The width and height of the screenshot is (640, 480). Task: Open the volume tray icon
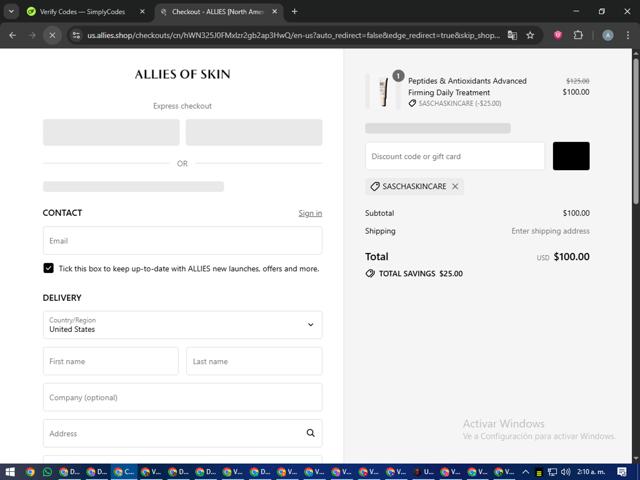click(566, 472)
